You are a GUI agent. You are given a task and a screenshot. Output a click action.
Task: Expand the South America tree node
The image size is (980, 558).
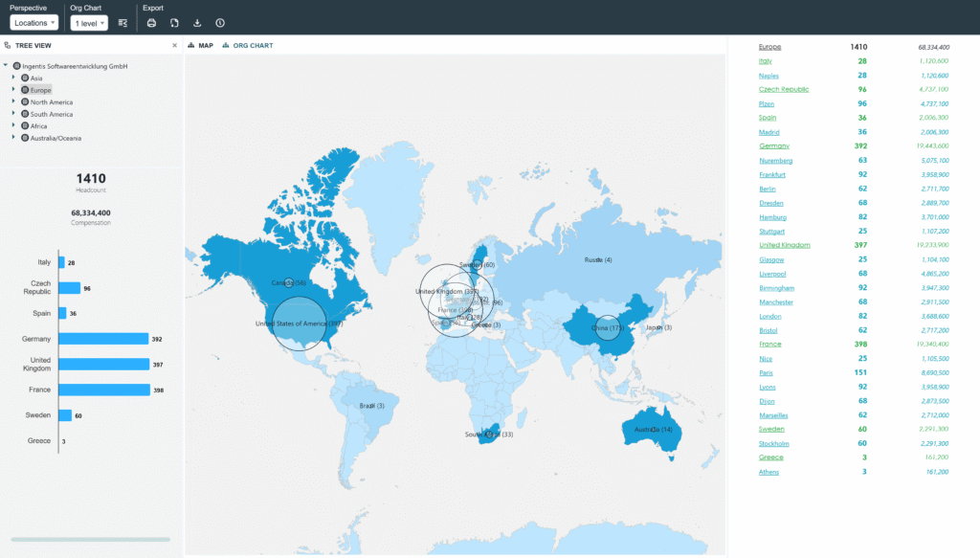pos(13,113)
